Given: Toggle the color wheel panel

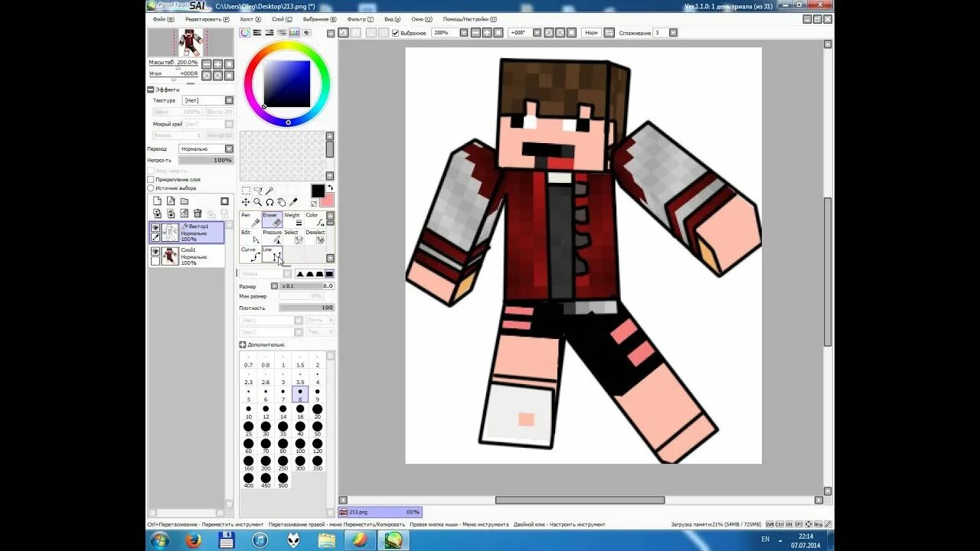Looking at the screenshot, I should coord(245,33).
